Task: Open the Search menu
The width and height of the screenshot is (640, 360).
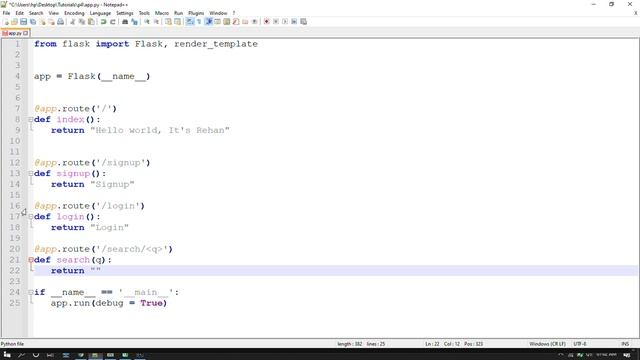Action: point(36,13)
